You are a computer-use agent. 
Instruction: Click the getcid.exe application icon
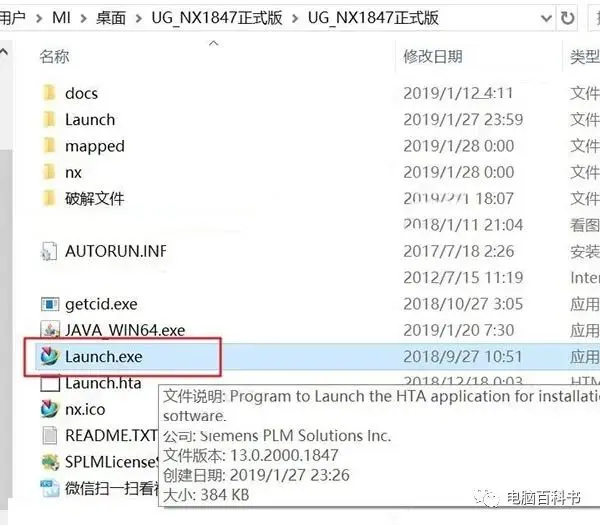coord(50,305)
